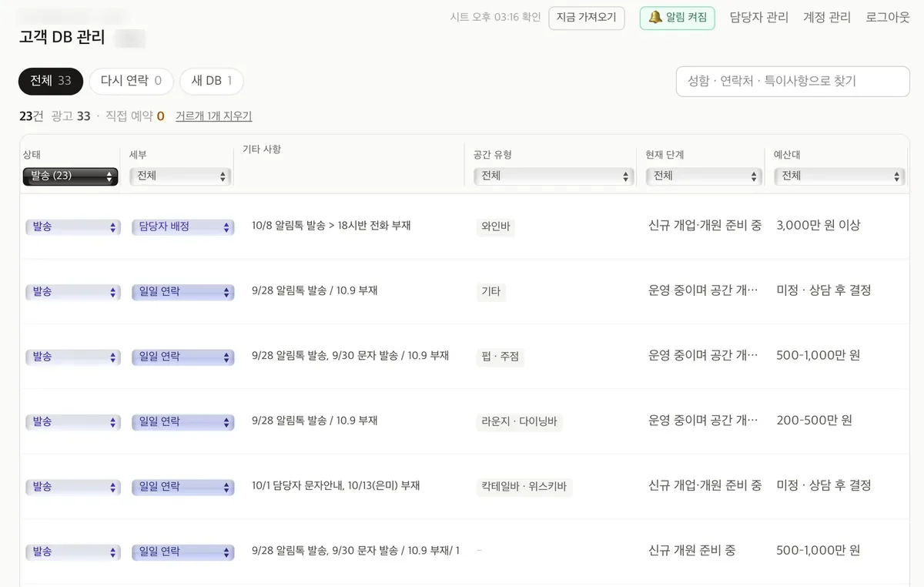Screen dimensions: 924x587
Task: Open the 현재 단계 filter dropdown
Action: 705,176
